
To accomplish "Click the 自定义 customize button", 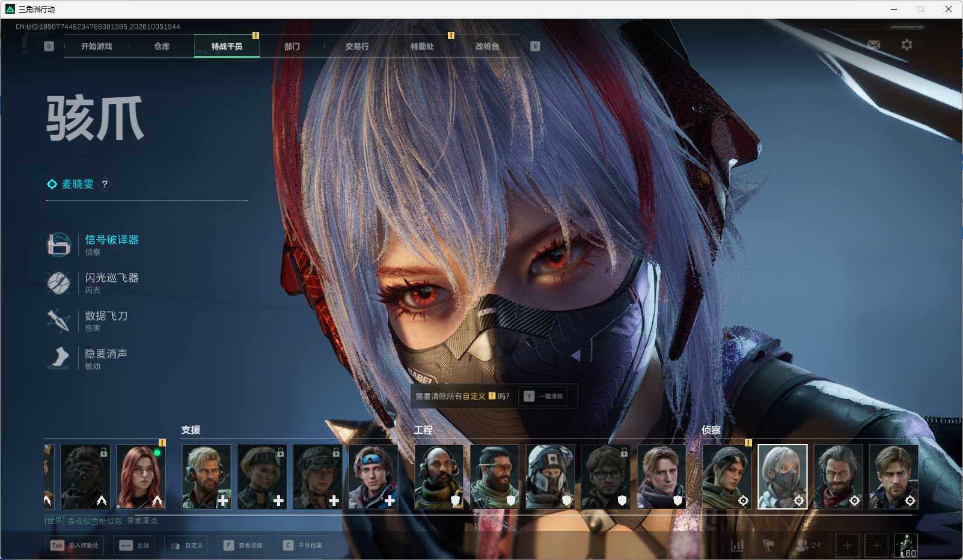I will (186, 546).
